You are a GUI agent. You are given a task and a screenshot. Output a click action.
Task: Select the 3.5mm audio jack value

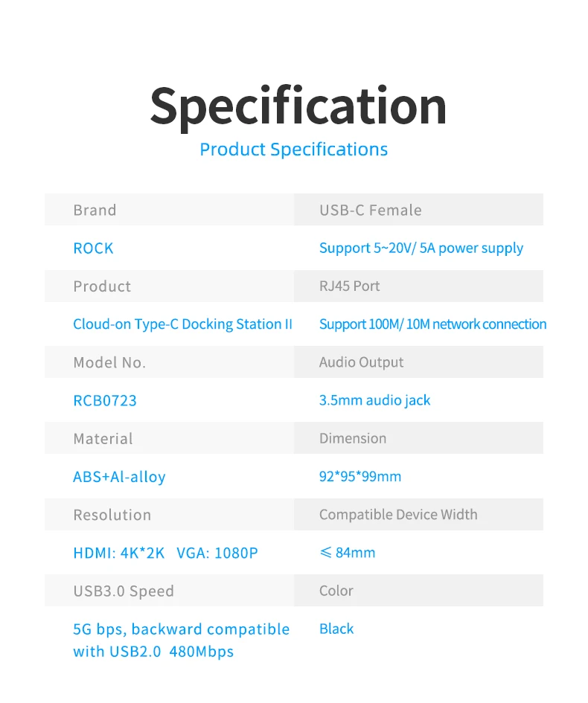(x=374, y=400)
